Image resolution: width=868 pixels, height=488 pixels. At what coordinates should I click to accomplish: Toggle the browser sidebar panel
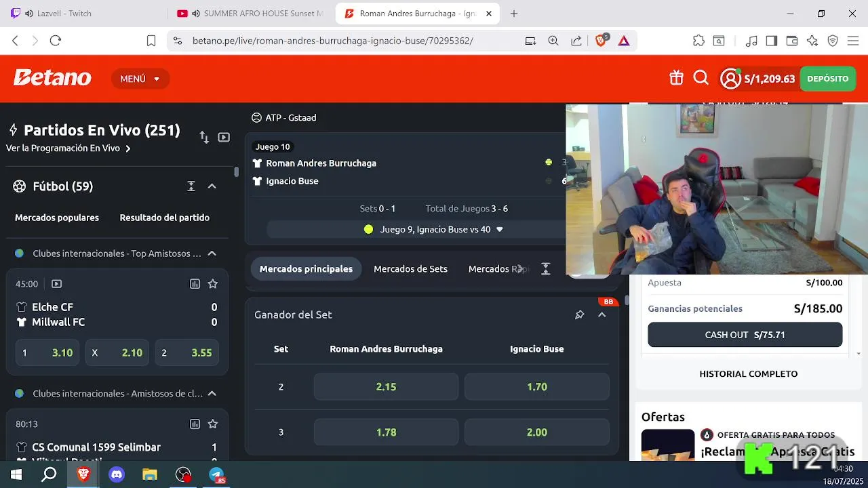pyautogui.click(x=771, y=41)
